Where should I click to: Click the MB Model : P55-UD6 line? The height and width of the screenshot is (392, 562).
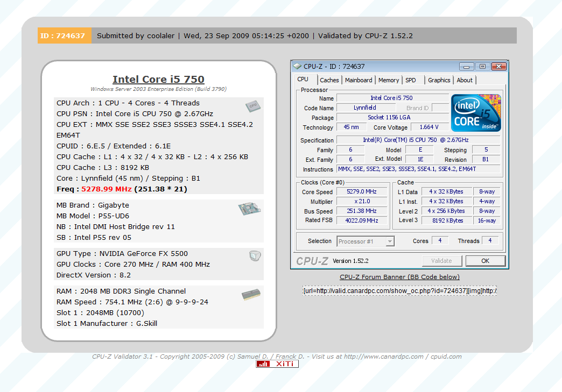pyautogui.click(x=93, y=216)
